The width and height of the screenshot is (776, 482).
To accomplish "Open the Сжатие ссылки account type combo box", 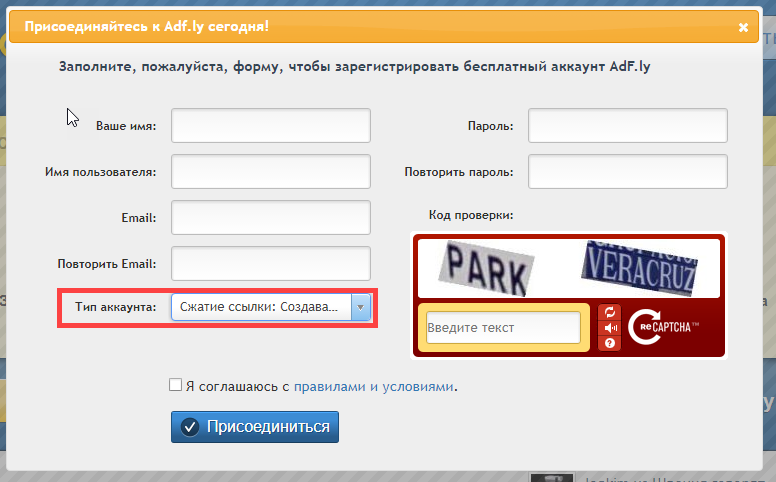I will pos(271,307).
